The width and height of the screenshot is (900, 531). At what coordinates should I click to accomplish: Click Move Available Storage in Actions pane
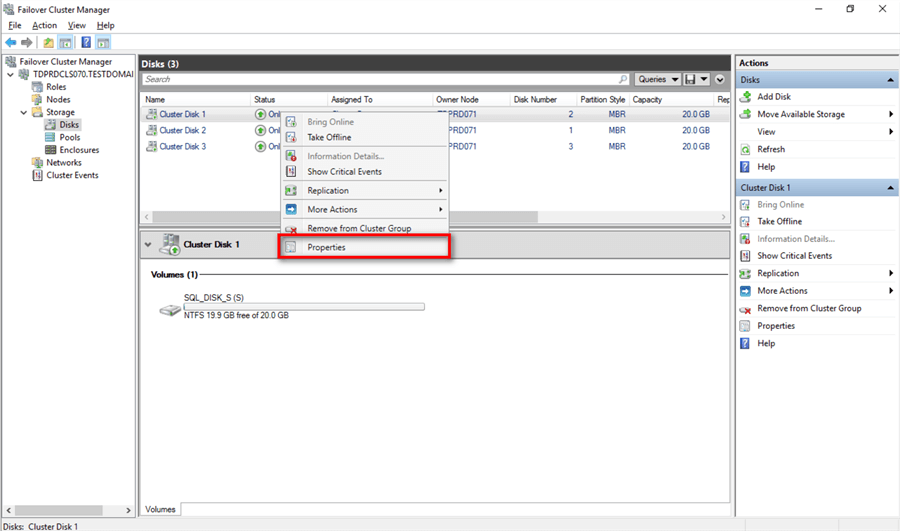click(801, 114)
